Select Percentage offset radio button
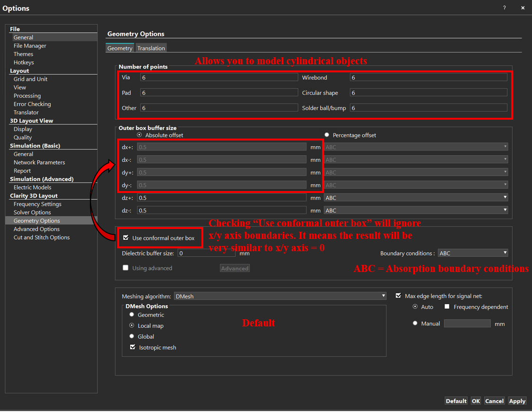 (327, 135)
